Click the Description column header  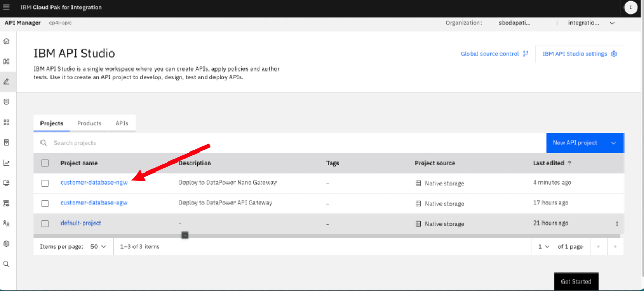coord(195,163)
